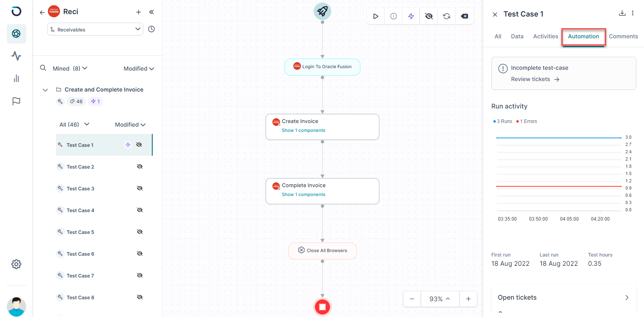Switch to the Activities tab
Viewport: 644px width, 317px height.
546,36
